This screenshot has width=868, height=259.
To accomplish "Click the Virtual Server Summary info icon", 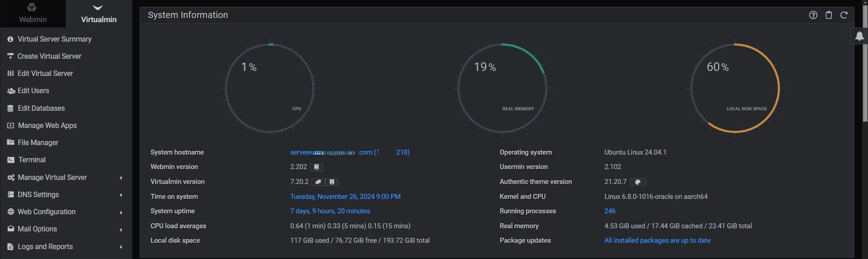I will click(10, 39).
